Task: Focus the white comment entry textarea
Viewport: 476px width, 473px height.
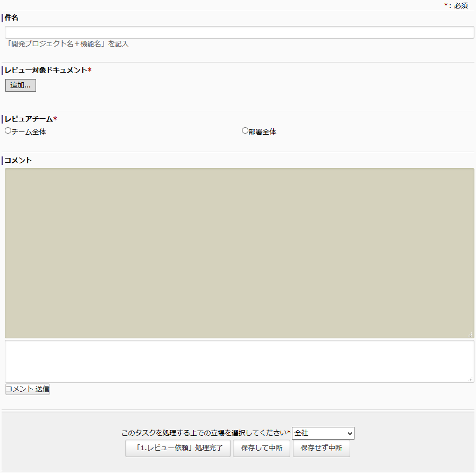Action: pos(239,361)
